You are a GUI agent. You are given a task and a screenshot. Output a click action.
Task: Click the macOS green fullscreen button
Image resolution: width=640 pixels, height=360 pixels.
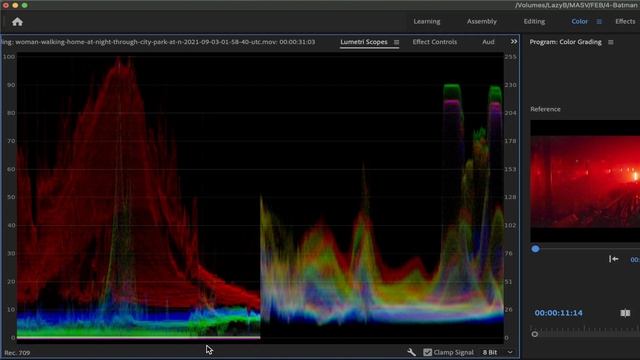[x=24, y=5]
